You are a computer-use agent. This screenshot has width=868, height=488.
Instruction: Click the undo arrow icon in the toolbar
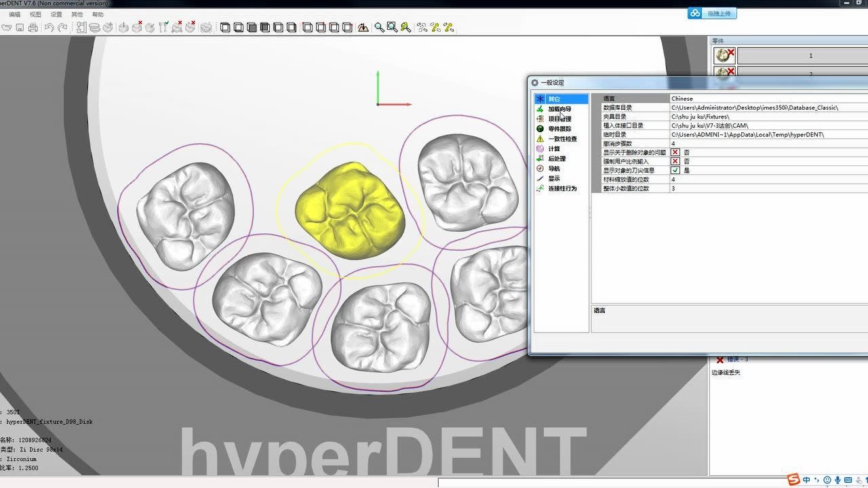pyautogui.click(x=50, y=28)
